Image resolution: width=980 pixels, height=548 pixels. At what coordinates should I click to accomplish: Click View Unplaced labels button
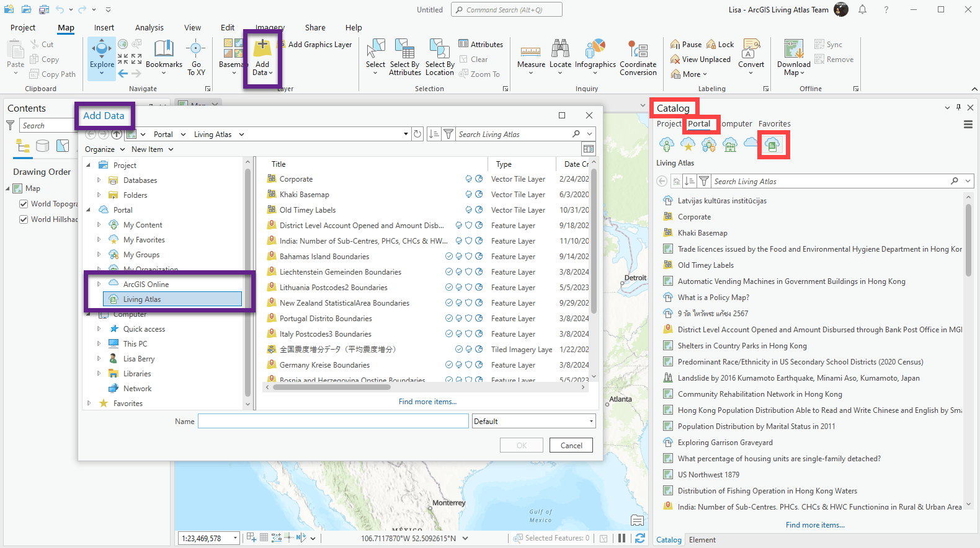(700, 60)
